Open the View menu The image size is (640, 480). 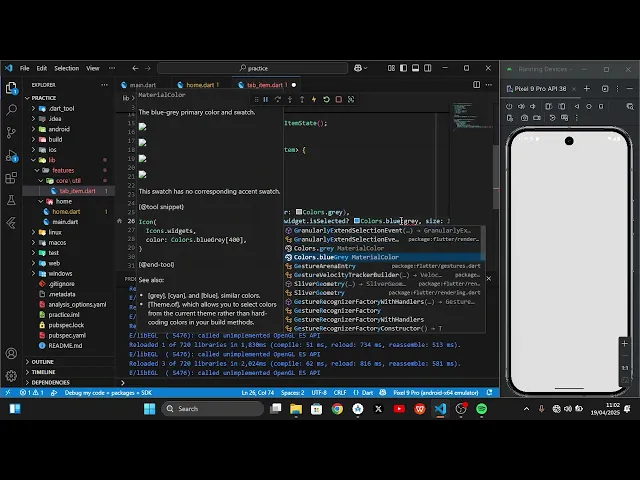click(93, 68)
